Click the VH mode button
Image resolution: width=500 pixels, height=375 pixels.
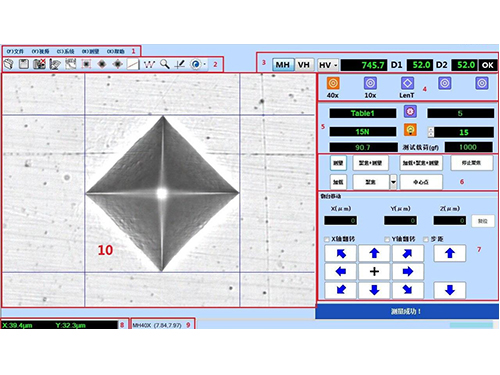coord(304,65)
